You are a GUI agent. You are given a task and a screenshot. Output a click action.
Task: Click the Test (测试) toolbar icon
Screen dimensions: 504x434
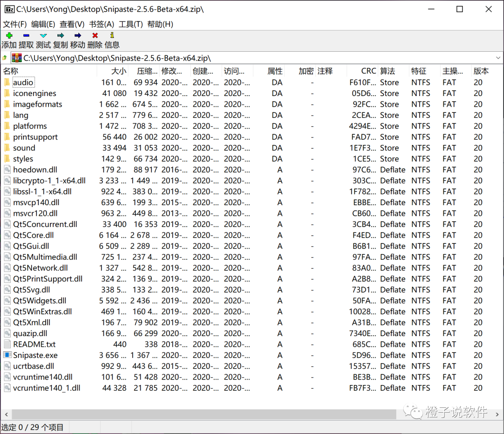coord(43,35)
